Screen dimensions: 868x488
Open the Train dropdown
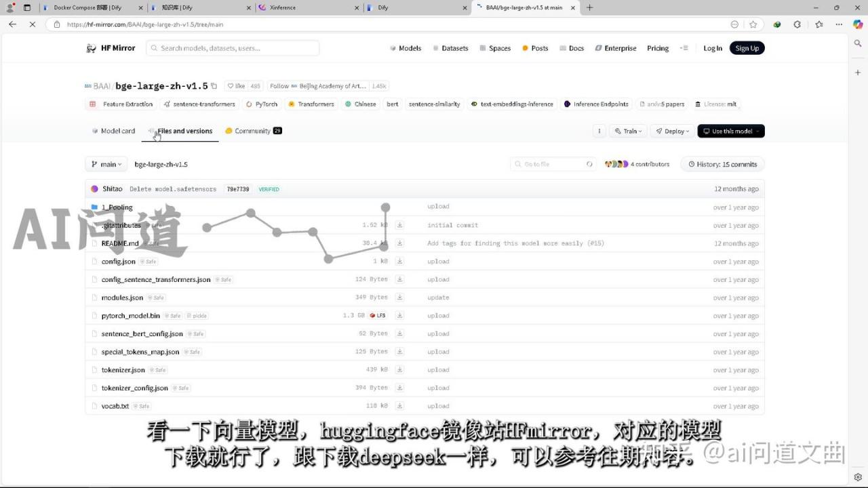[627, 131]
